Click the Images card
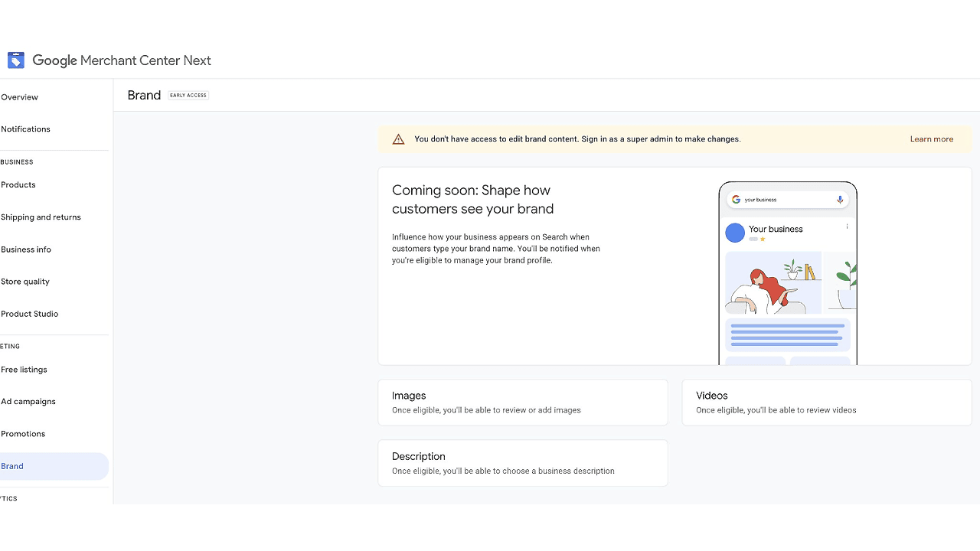Viewport: 980px width, 551px height. coord(522,403)
